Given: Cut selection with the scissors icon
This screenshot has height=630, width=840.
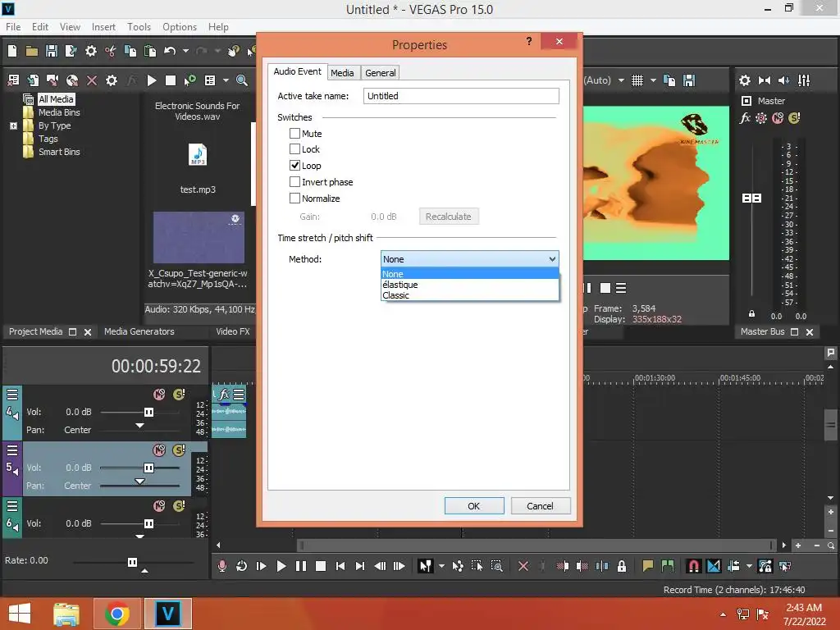Looking at the screenshot, I should pyautogui.click(x=111, y=51).
